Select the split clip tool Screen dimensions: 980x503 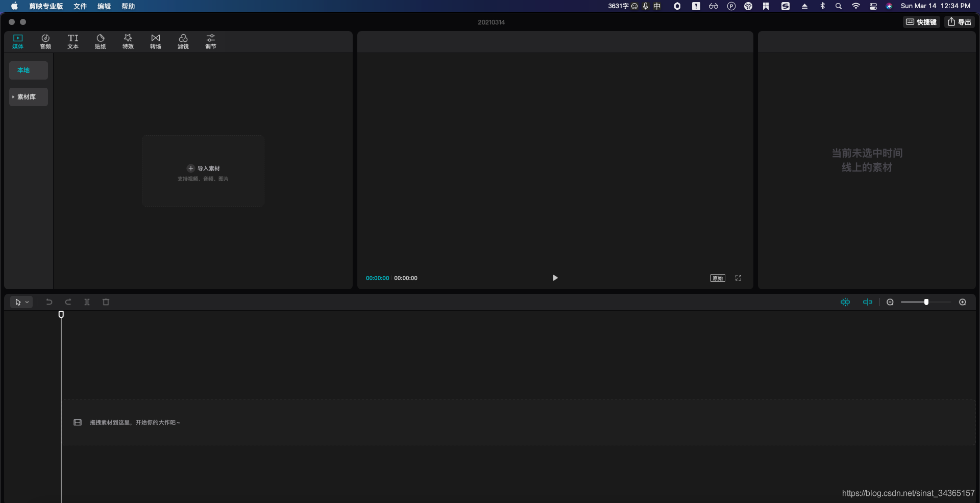pos(87,302)
